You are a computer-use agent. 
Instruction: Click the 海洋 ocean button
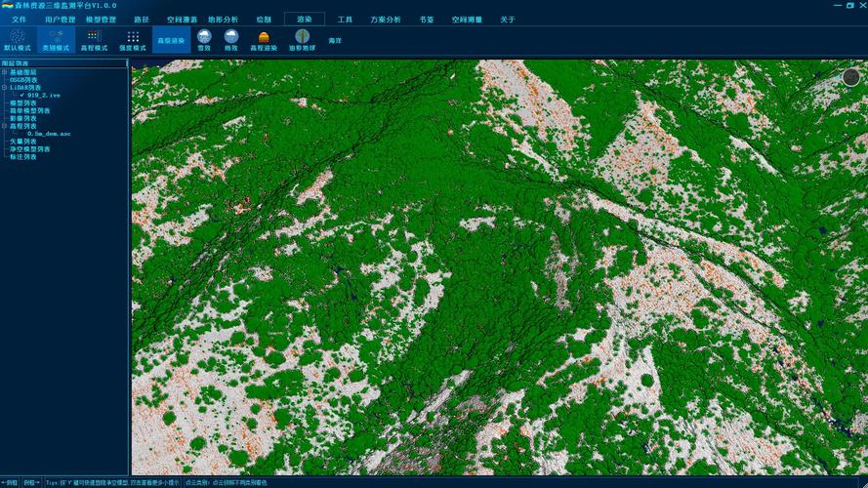click(335, 41)
